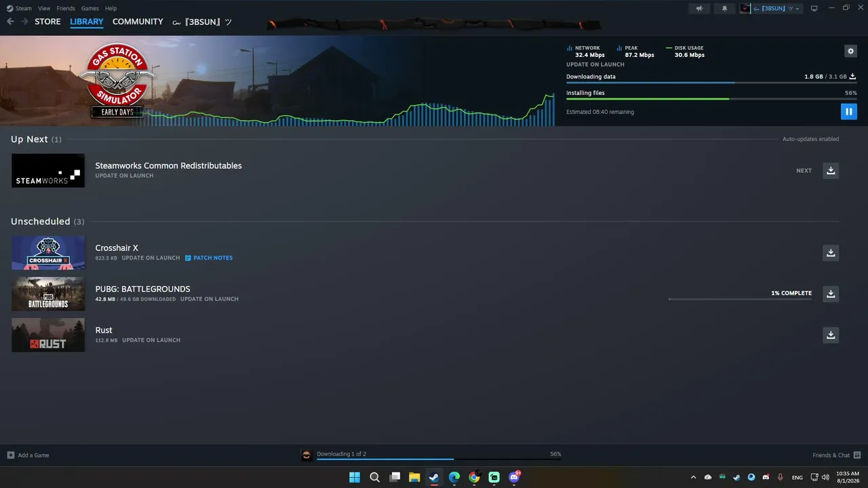Download Steamworks Common Redistributables now
The height and width of the screenshot is (488, 868).
(x=831, y=171)
